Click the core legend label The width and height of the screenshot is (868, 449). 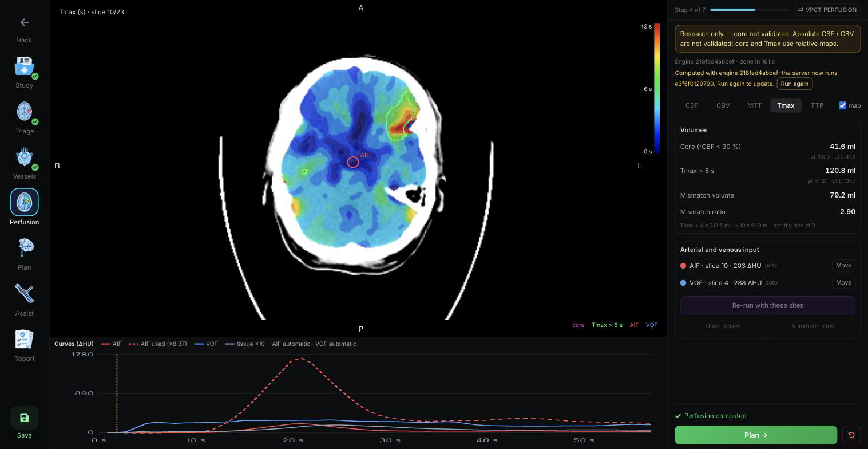(578, 325)
